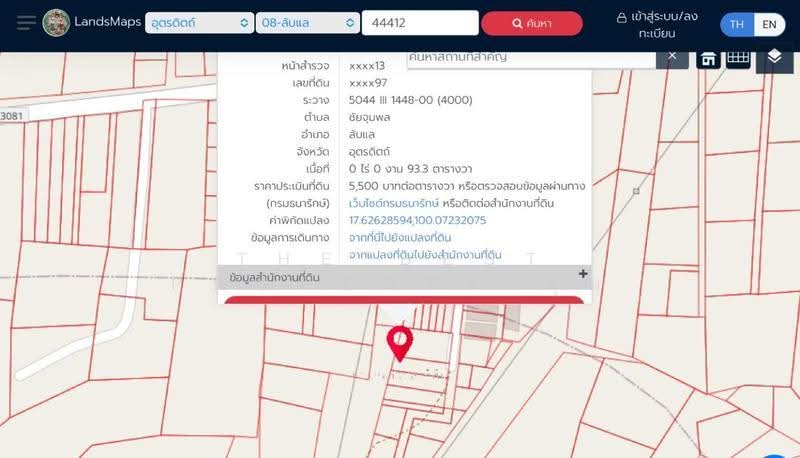This screenshot has height=458, width=800.
Task: Open the hamburger menu
Action: click(26, 23)
